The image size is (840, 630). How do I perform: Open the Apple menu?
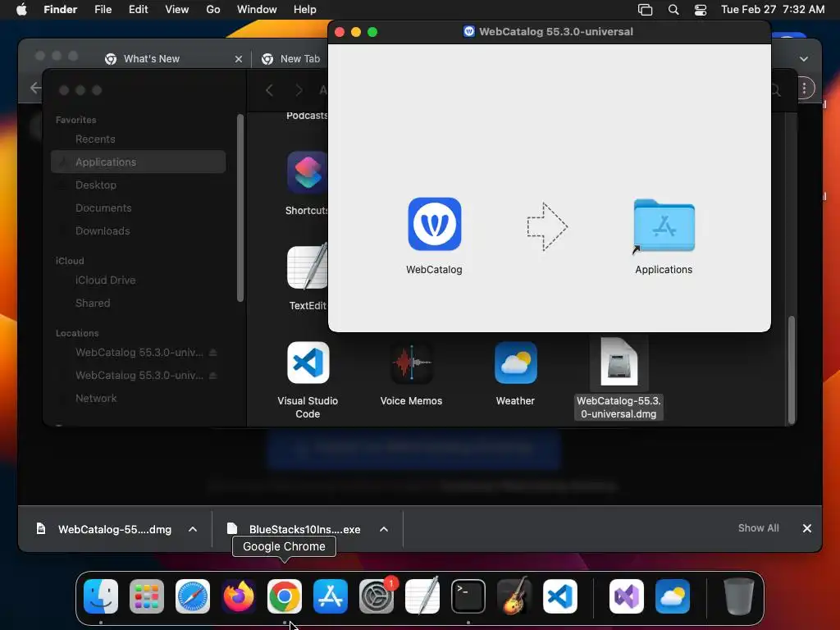21,10
